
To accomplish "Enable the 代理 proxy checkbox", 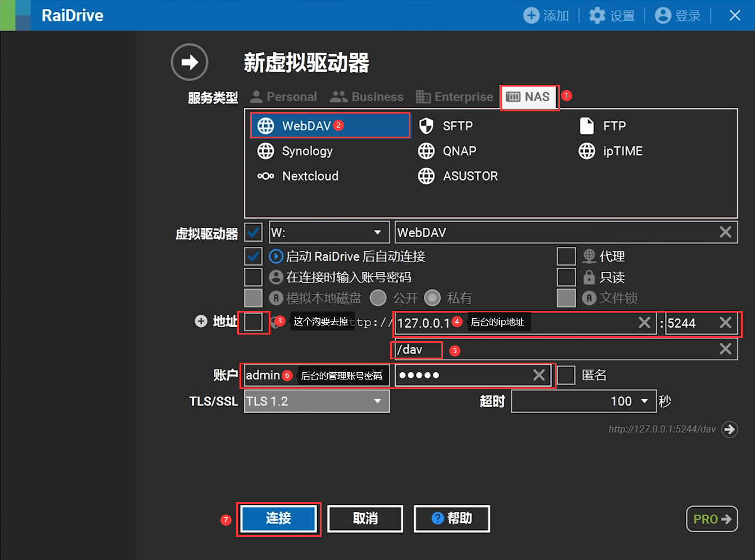I will (x=566, y=256).
